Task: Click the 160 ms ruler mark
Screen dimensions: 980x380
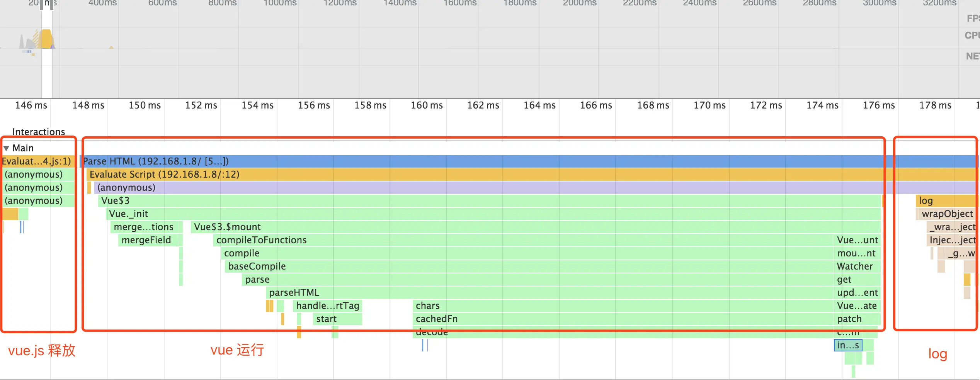Action: pos(427,105)
